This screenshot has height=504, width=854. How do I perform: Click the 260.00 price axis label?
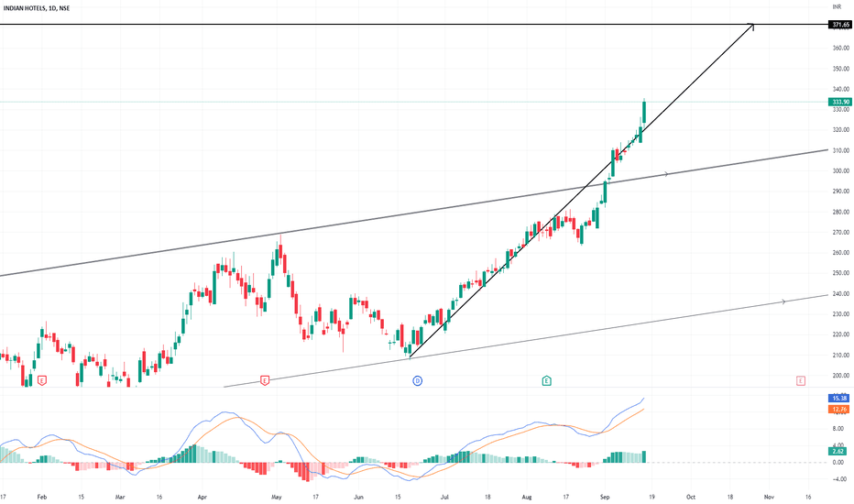pyautogui.click(x=841, y=253)
